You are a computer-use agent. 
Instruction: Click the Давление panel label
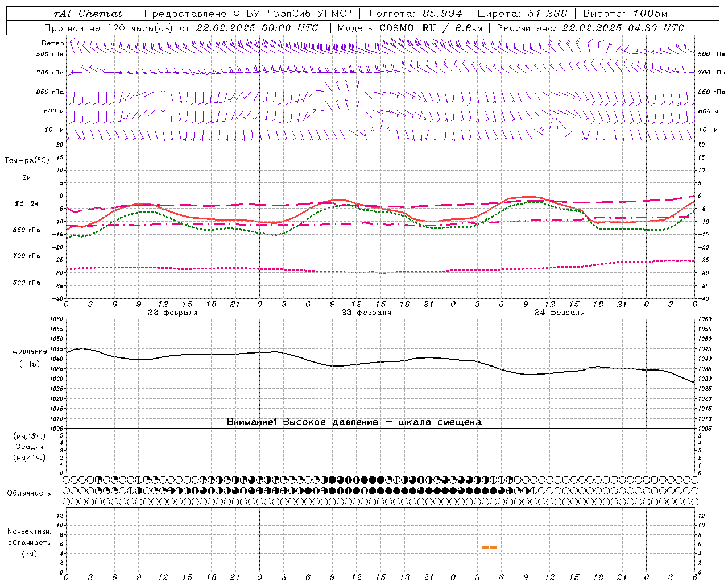[30, 351]
